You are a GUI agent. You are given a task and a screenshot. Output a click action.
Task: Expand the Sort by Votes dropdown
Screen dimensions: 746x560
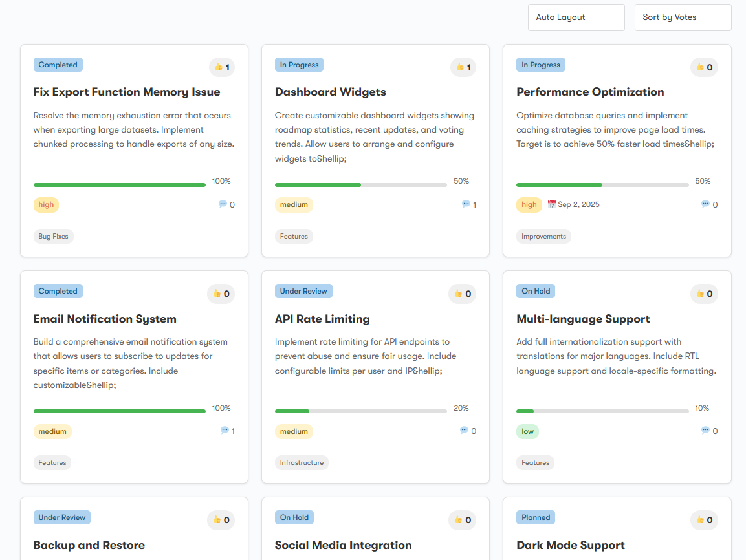tap(683, 17)
